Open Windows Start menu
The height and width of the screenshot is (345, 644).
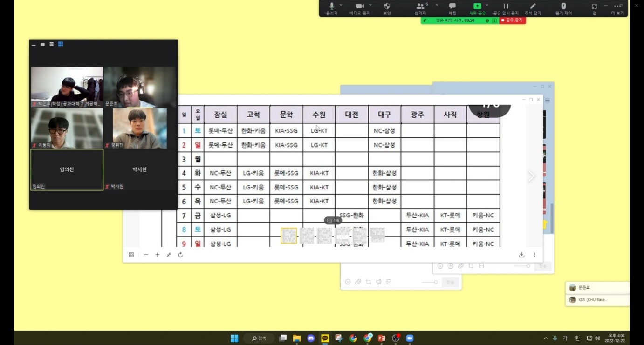point(234,338)
